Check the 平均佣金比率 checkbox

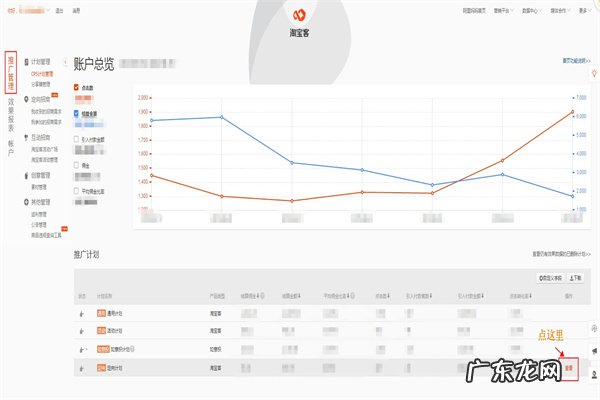(x=76, y=191)
